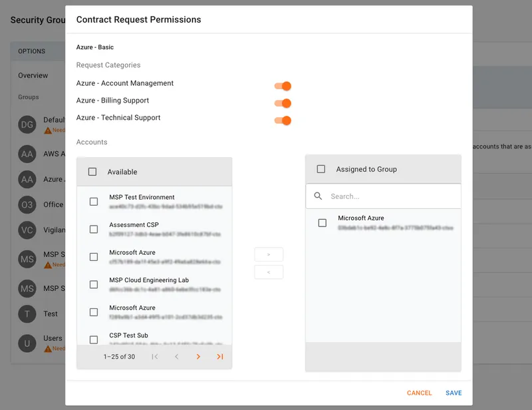
Task: Go to next page of accounts
Action: click(x=198, y=357)
